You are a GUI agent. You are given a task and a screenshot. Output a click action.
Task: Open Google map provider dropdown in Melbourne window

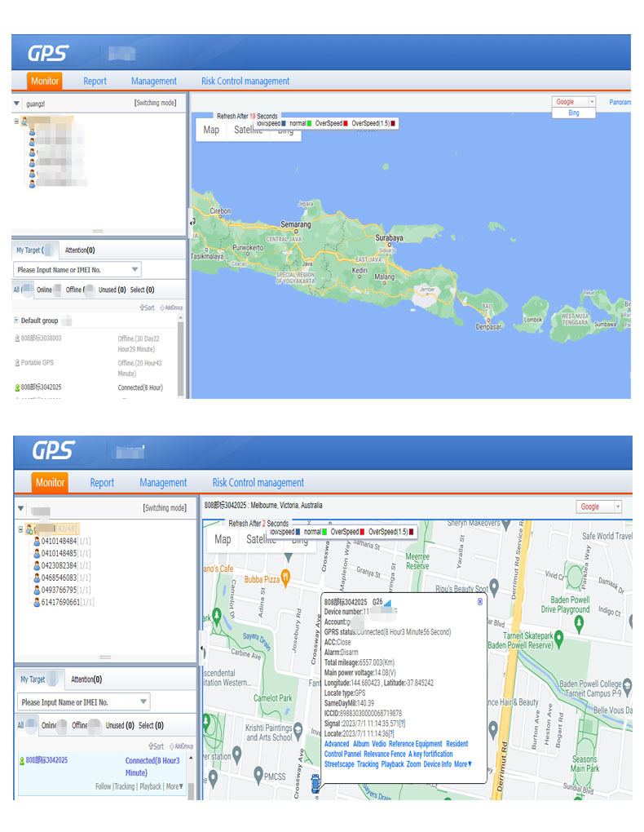click(618, 507)
